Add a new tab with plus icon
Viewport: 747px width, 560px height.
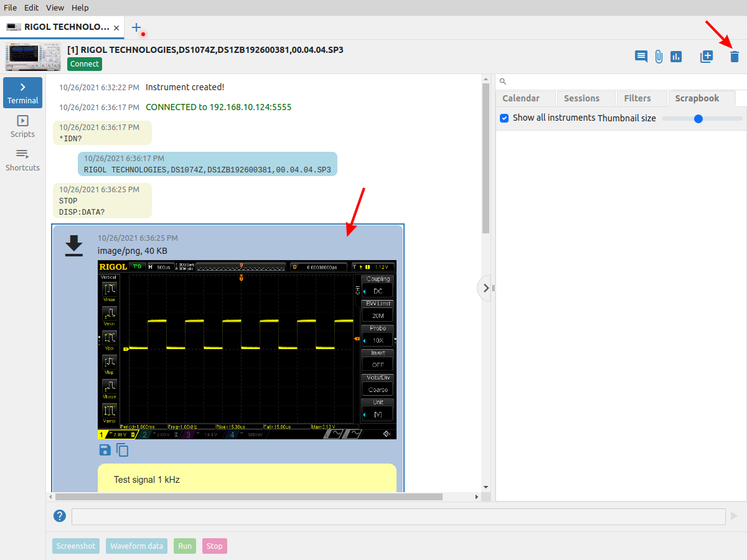[137, 27]
